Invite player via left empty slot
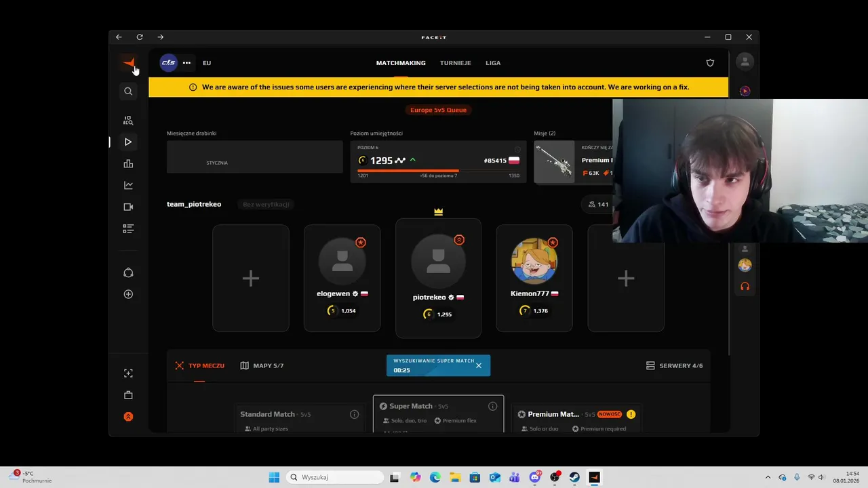 click(251, 279)
